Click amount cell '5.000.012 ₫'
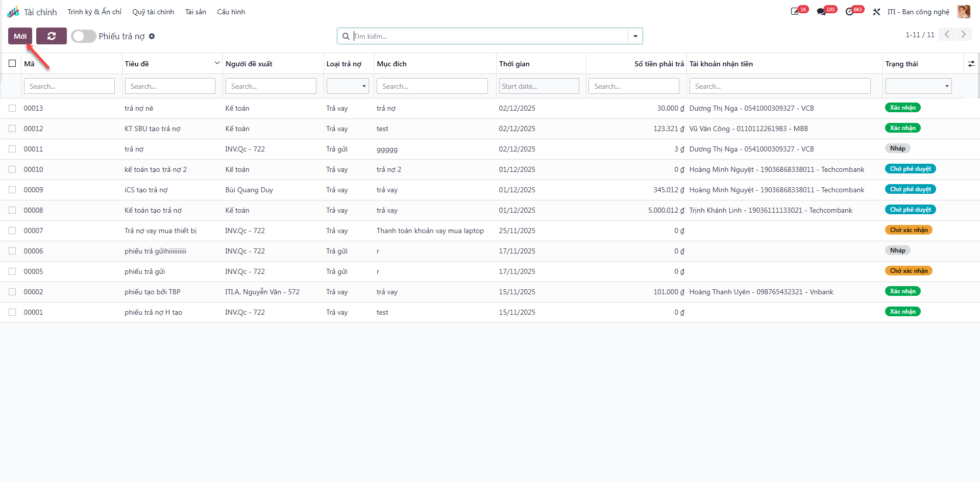The image size is (980, 482). pos(666,210)
